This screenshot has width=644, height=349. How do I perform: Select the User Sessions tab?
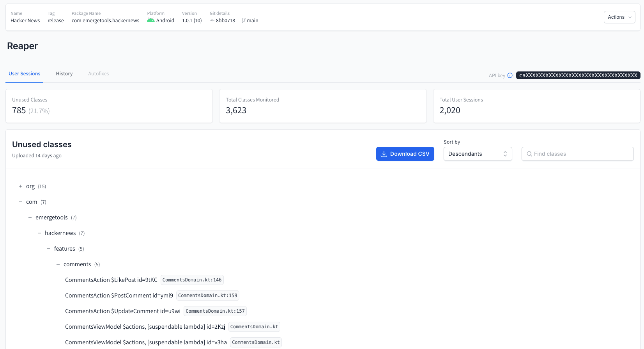pyautogui.click(x=25, y=74)
